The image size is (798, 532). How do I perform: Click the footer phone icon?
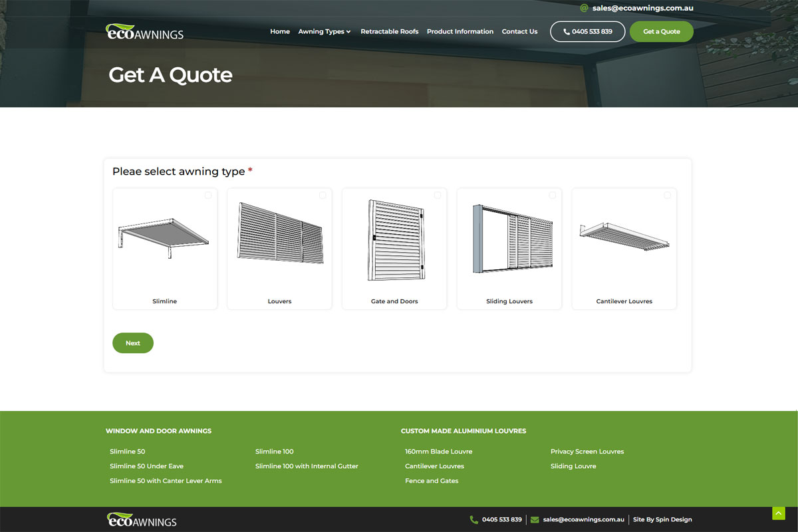pos(474,519)
